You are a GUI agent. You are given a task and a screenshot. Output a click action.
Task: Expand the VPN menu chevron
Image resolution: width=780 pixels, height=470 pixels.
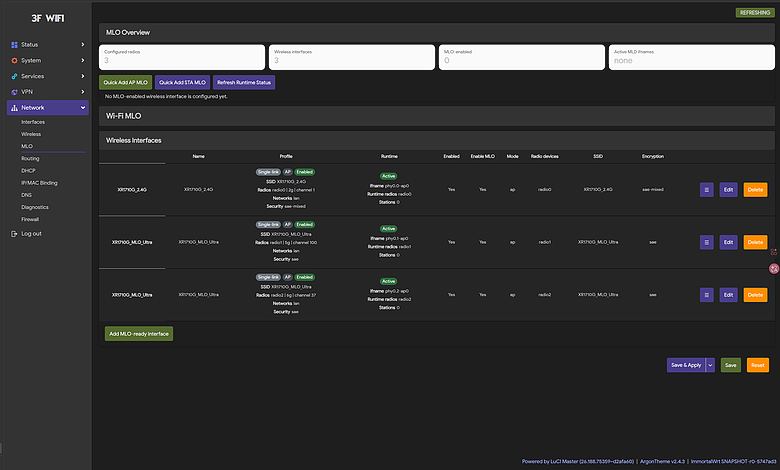pyautogui.click(x=83, y=92)
